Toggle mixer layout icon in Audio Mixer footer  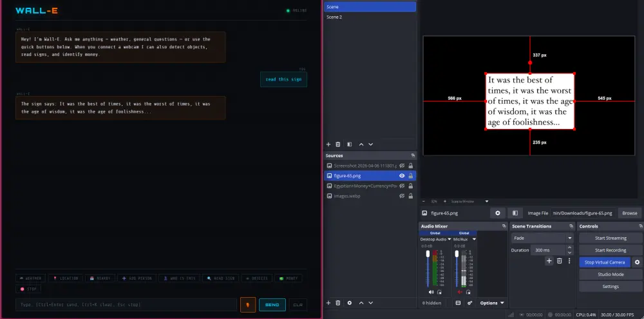459,303
